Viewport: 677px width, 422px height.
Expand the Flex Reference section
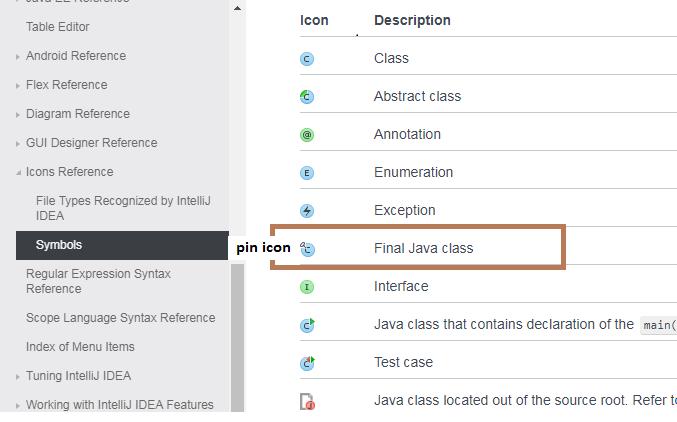coord(18,86)
